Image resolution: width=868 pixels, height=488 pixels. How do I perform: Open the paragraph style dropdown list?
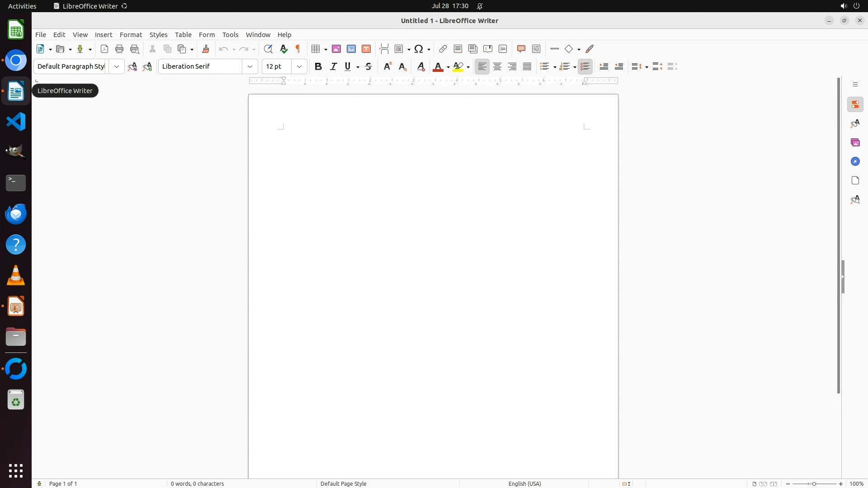[117, 67]
